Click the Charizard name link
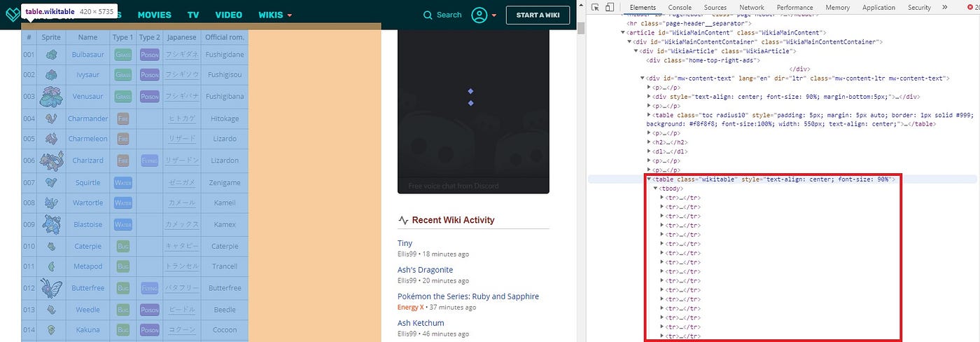Screen dimensions: 980x342 [87, 160]
